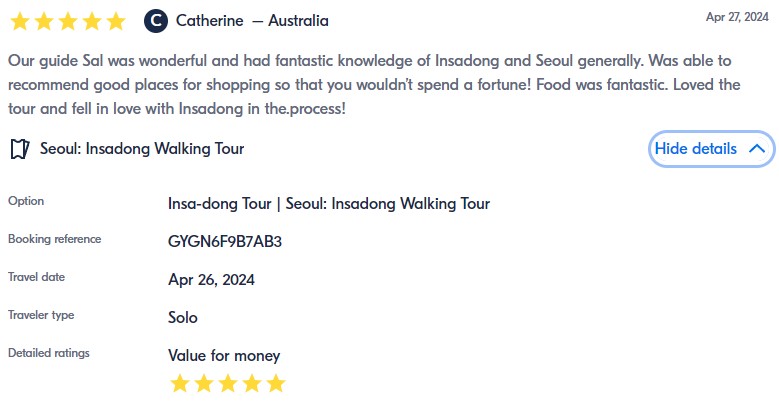Click the map icon beside tour name
Screen dimensions: 779x401
[x=19, y=149]
